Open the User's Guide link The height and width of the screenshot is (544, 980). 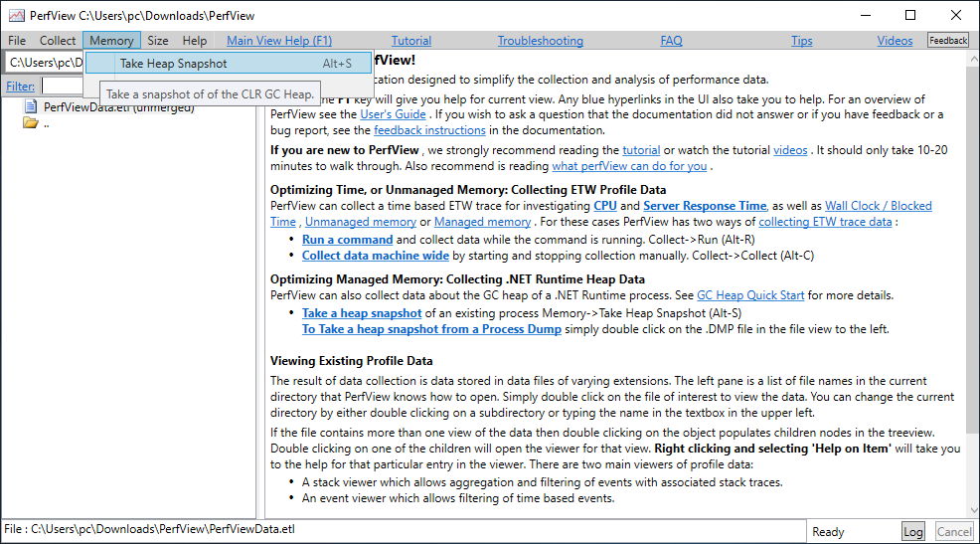pos(393,114)
